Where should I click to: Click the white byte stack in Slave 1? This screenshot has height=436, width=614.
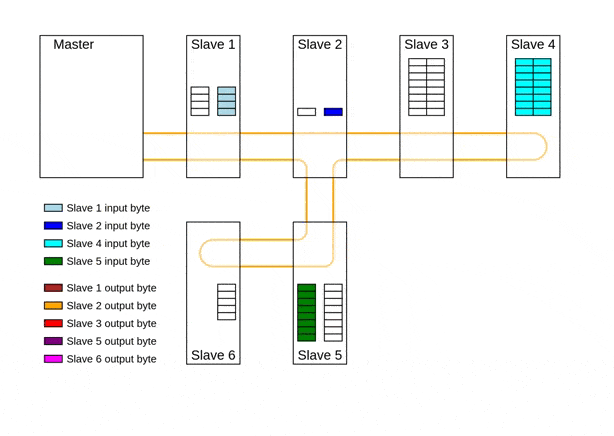point(200,101)
